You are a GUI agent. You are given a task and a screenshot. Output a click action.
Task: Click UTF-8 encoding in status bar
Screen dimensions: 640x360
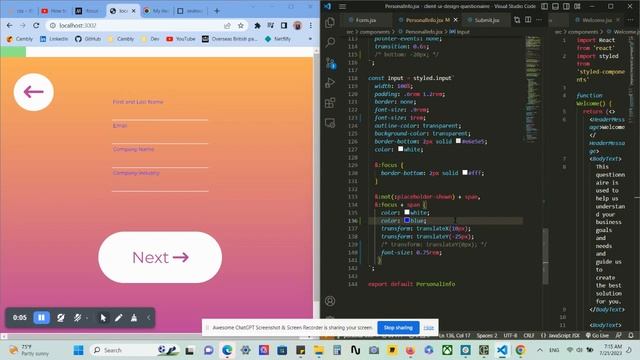(x=510, y=336)
